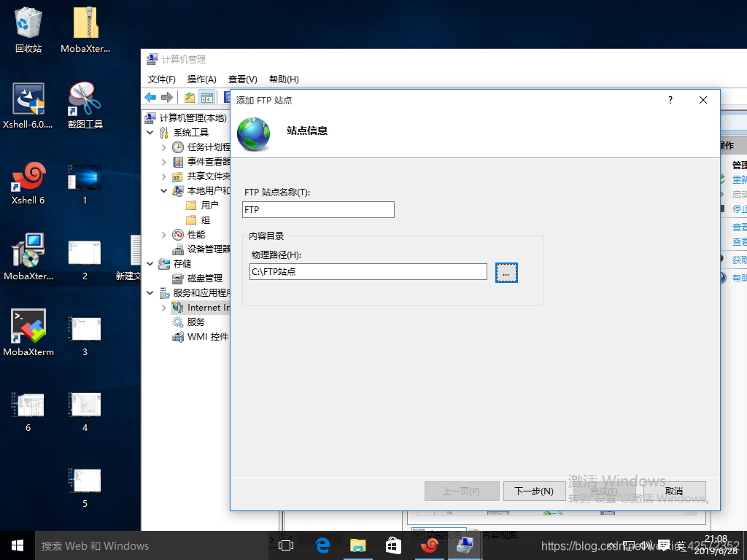Screen dimensions: 747x560
Task: Open Task View on the taskbar
Action: 286,545
